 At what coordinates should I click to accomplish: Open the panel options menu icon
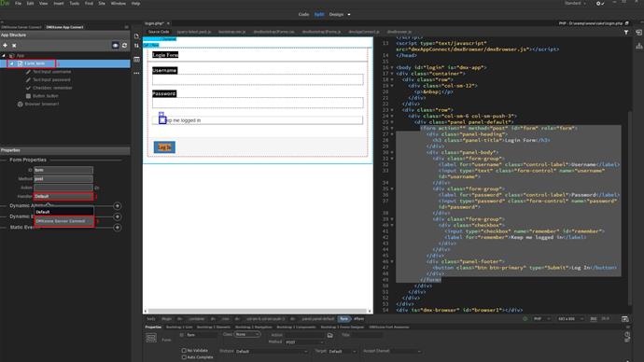pyautogui.click(x=126, y=27)
